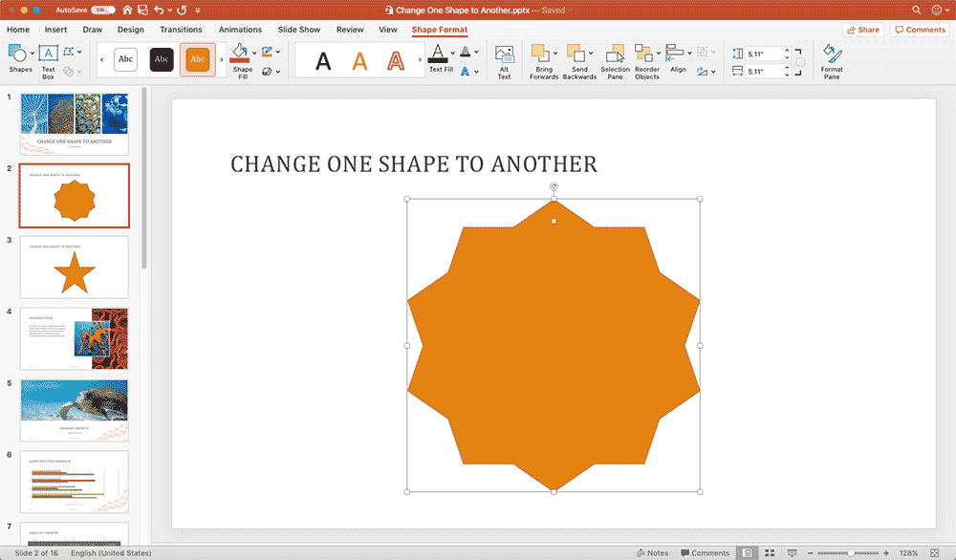Screen dimensions: 956x560
Task: Select slide 3 with the star thumbnail
Action: point(74,267)
